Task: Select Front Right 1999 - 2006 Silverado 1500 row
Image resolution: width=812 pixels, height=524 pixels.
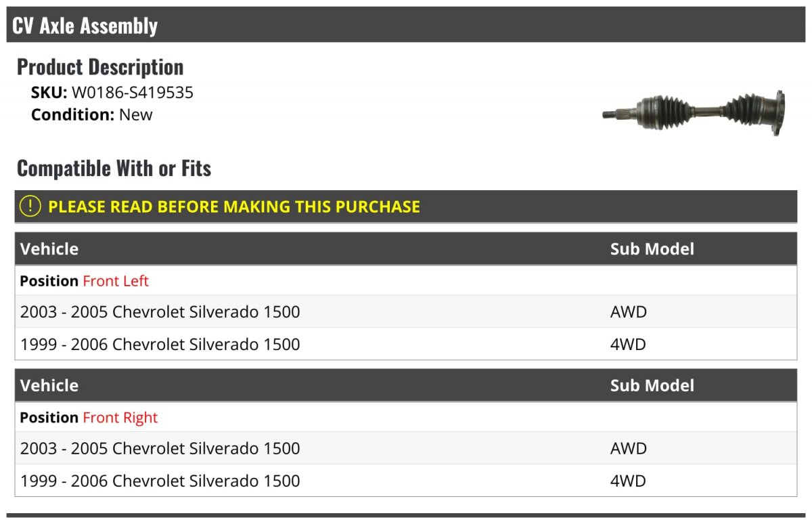Action: [x=406, y=481]
